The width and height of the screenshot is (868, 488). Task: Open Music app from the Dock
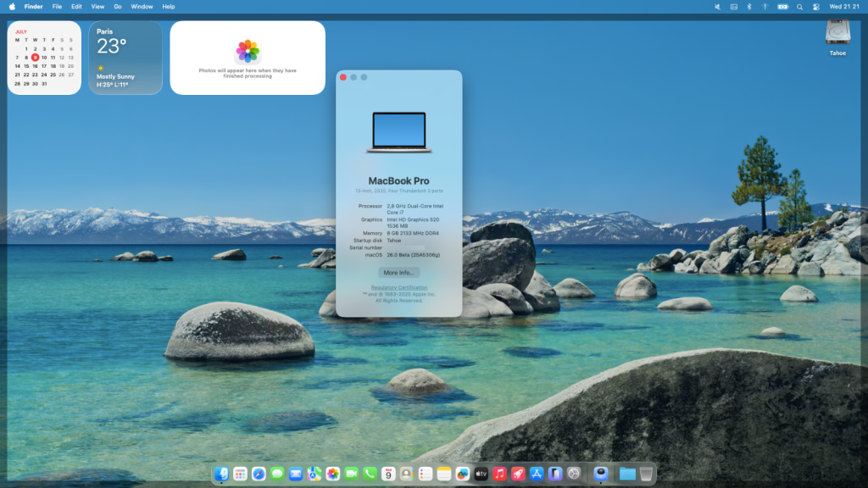[500, 474]
